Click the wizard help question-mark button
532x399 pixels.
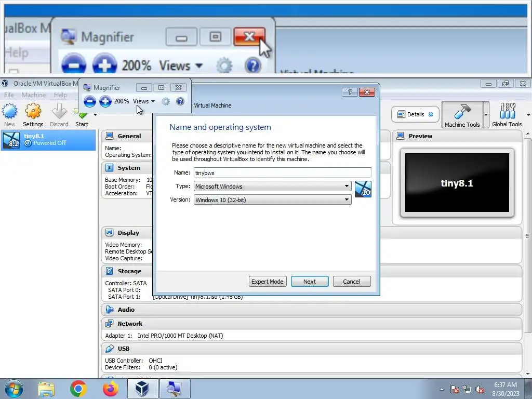pyautogui.click(x=350, y=92)
